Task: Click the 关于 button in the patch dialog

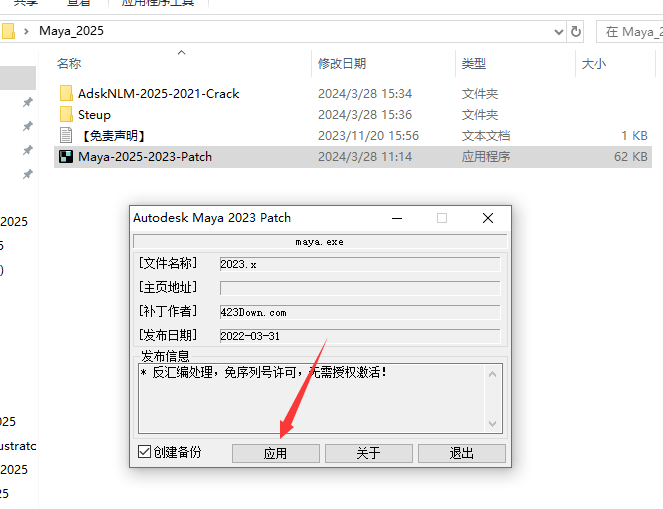Action: (369, 453)
